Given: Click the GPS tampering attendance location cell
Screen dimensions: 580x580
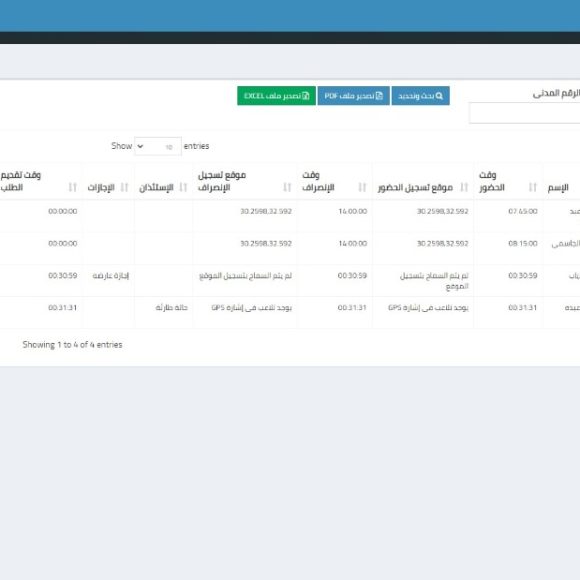Looking at the screenshot, I should pos(428,308).
